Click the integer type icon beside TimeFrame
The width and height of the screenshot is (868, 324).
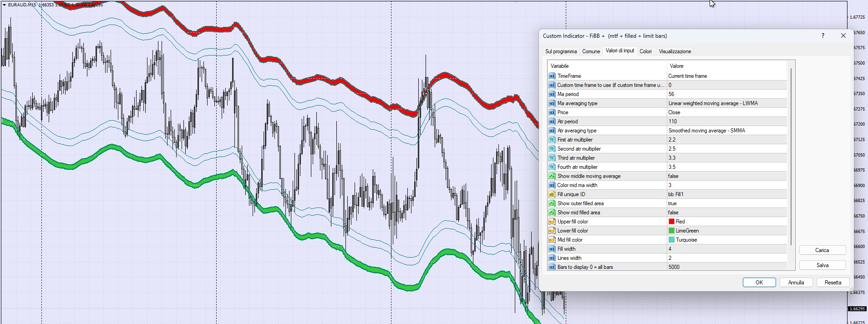click(x=552, y=76)
